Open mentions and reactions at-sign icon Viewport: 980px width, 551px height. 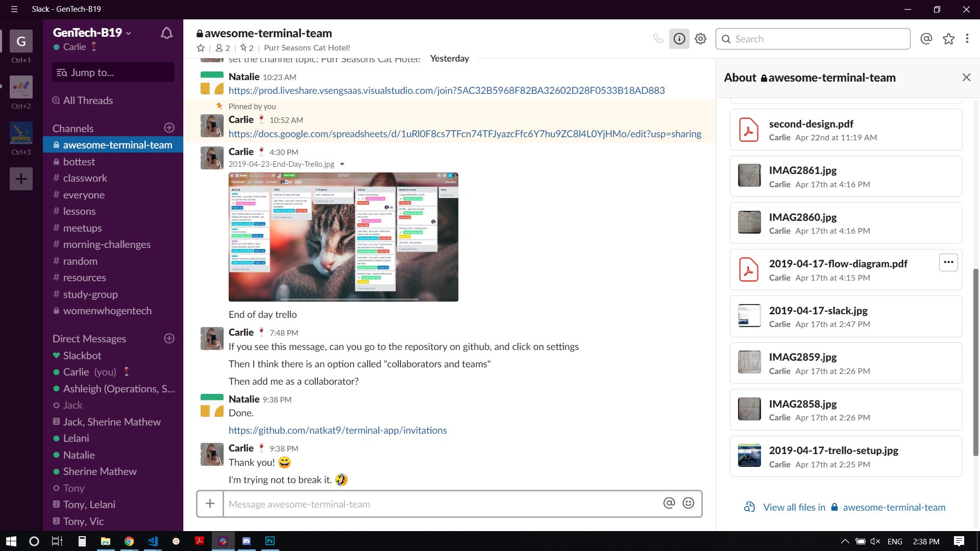926,39
